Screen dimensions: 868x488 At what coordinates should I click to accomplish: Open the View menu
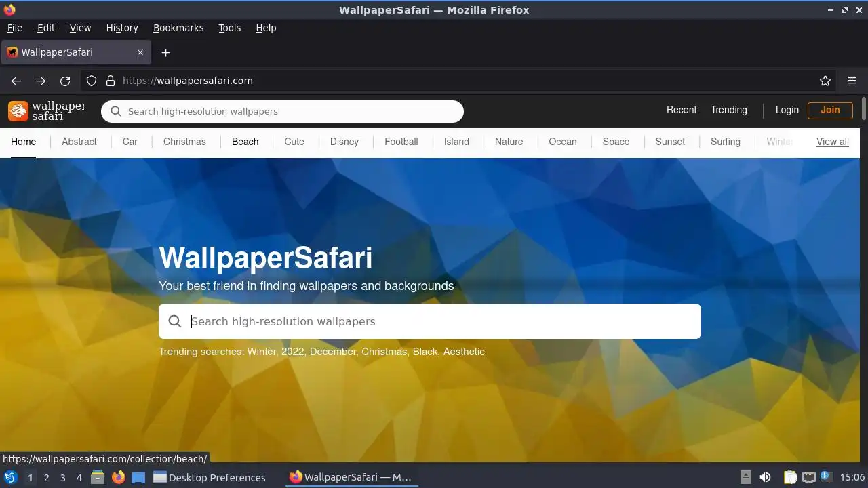pyautogui.click(x=80, y=28)
